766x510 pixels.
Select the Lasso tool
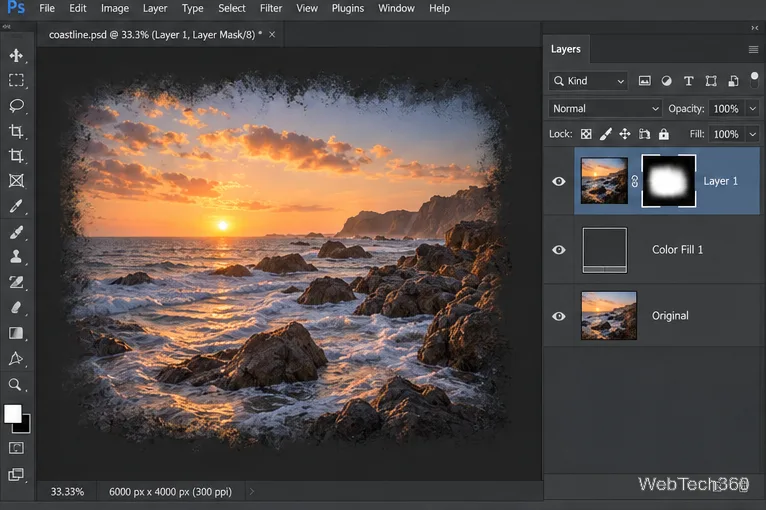[x=16, y=106]
